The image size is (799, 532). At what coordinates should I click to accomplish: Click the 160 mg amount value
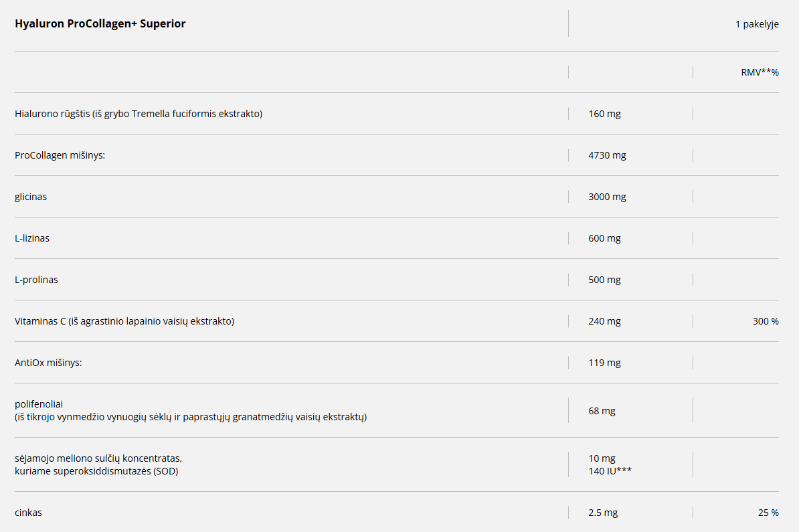tap(604, 114)
